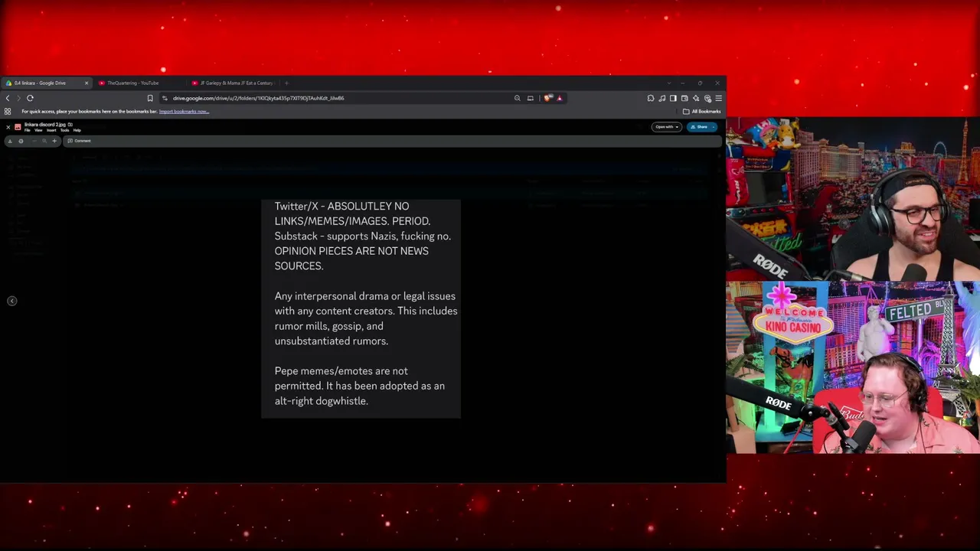980x551 pixels.
Task: Open the Extensions puzzle-piece icon
Action: pos(651,98)
